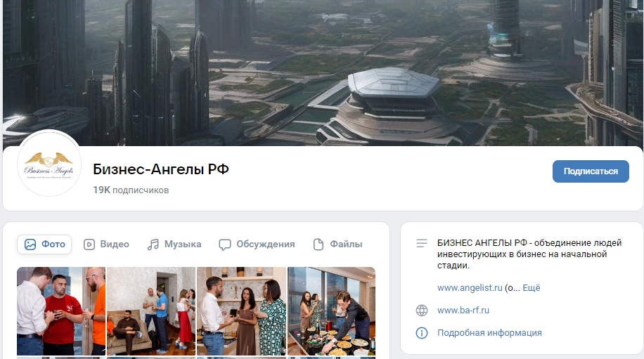Open the Файлы tab

pyautogui.click(x=337, y=244)
